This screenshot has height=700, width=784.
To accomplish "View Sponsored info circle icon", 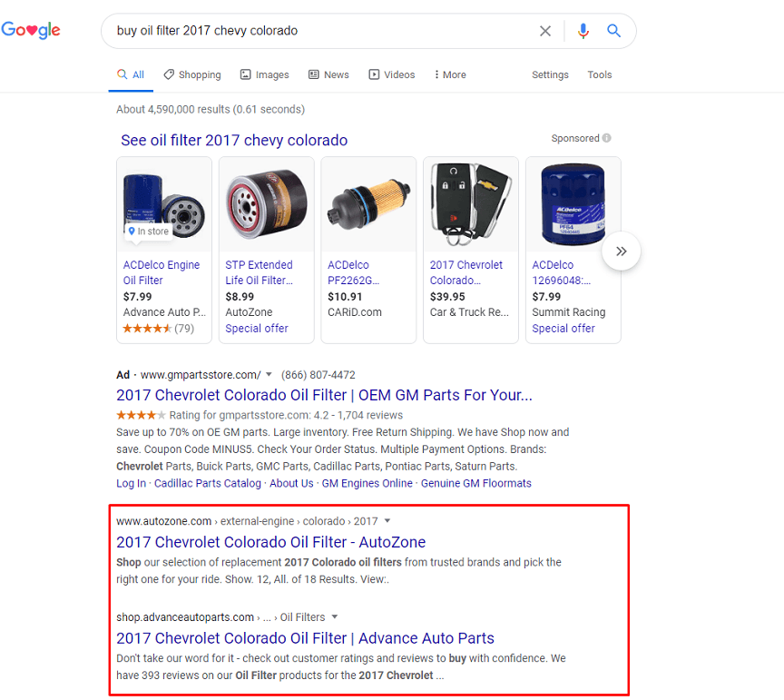I will (x=606, y=138).
